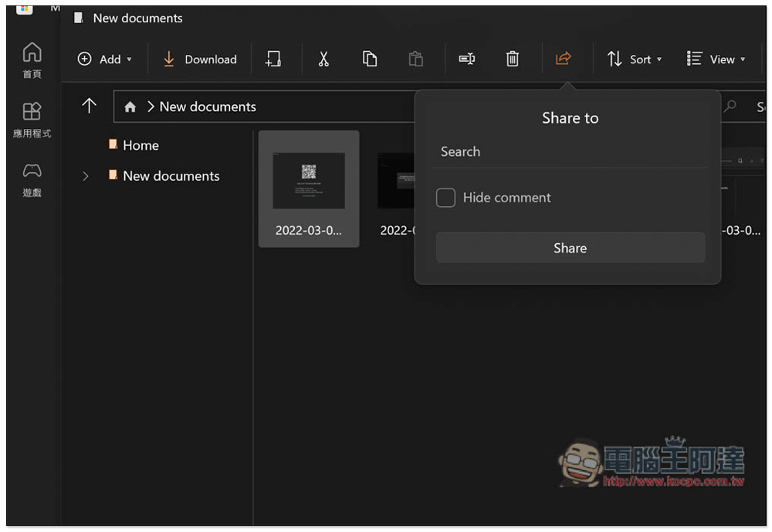Viewport: 772px width, 532px height.
Task: Click the Search field in Share to
Action: tap(571, 151)
